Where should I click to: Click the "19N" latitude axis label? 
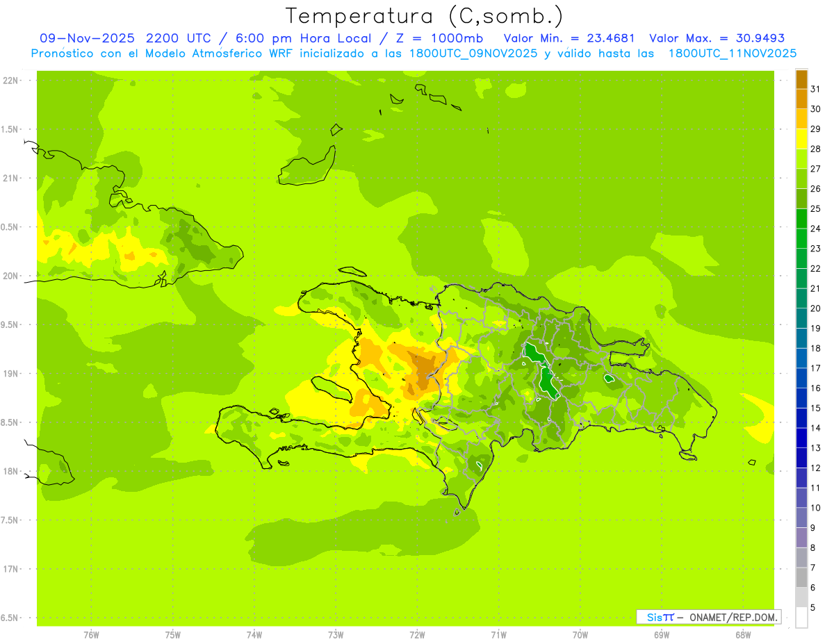click(x=11, y=374)
